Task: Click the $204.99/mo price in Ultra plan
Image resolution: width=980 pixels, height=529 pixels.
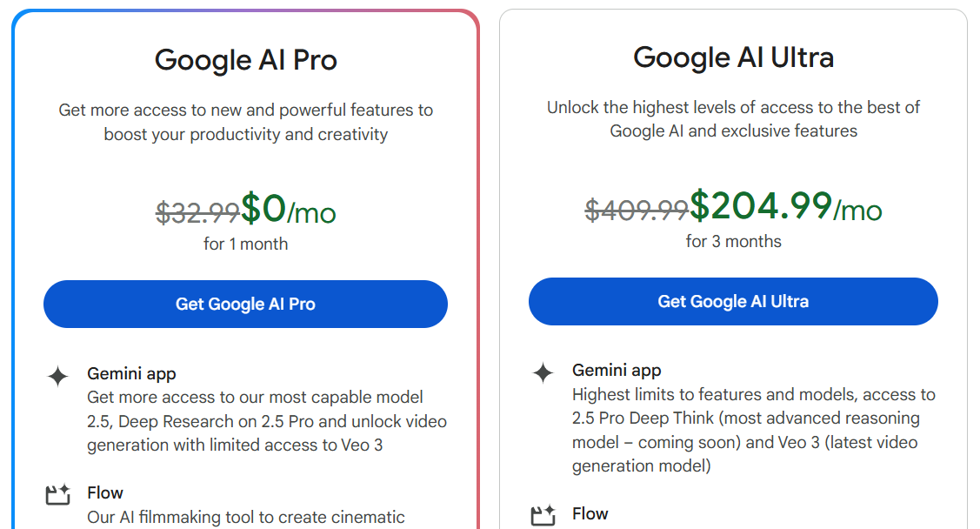Action: click(785, 206)
